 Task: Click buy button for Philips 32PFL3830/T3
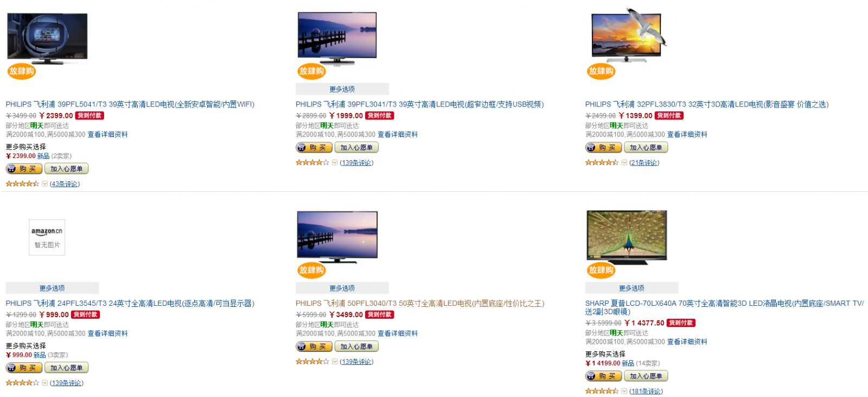pyautogui.click(x=603, y=148)
